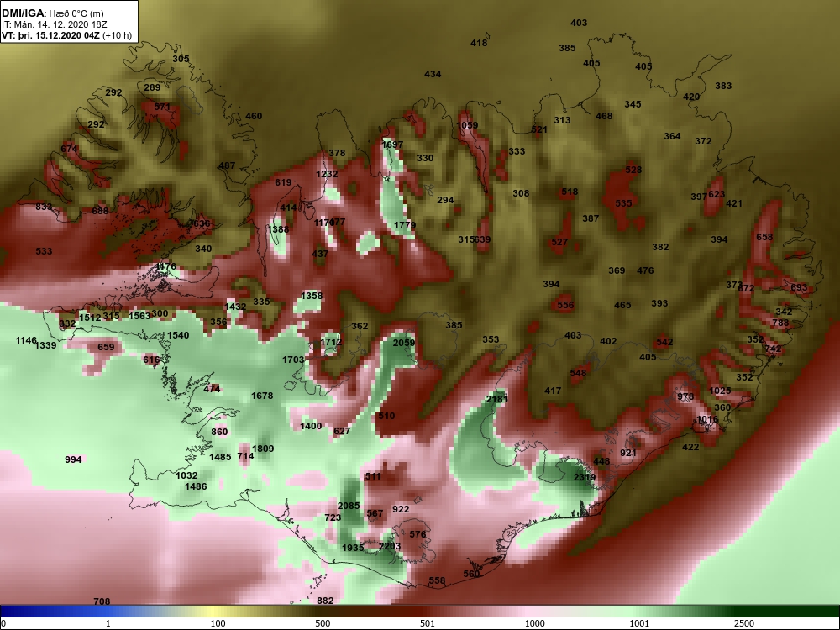Click the map value 576
The image size is (840, 630).
[x=417, y=534]
